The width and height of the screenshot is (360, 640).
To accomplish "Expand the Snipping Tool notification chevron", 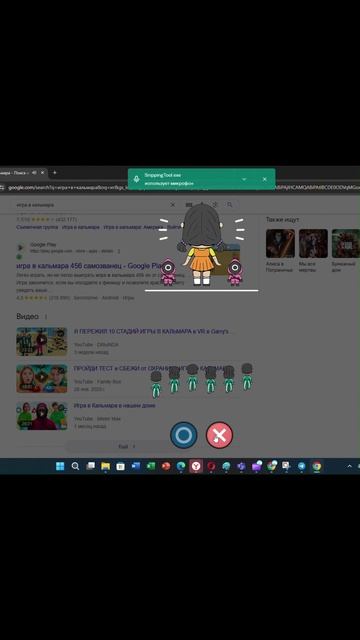I will coord(244,179).
